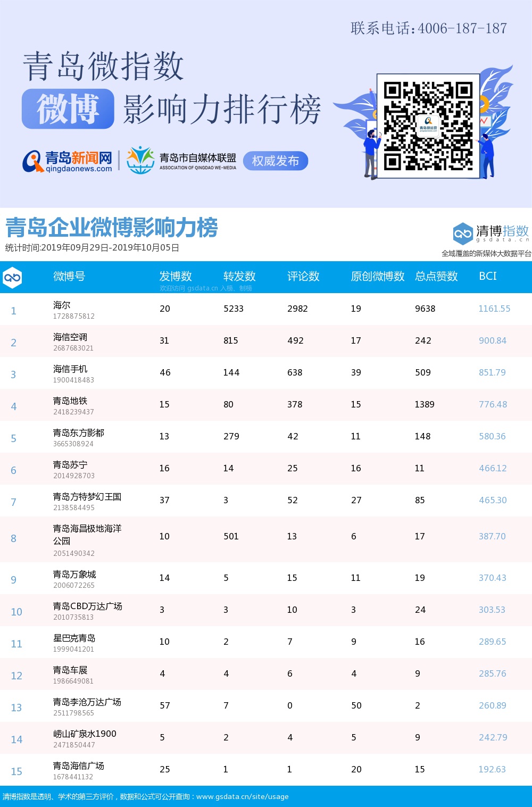532x807 pixels.
Task: Click the Qingdao We-Media association logo
Action: [140, 160]
